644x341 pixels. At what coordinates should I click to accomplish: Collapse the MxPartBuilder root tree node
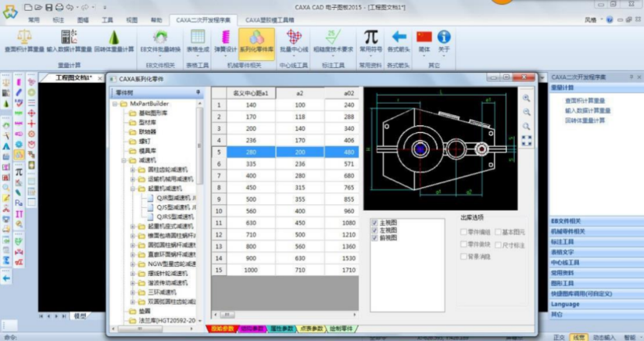tap(115, 104)
